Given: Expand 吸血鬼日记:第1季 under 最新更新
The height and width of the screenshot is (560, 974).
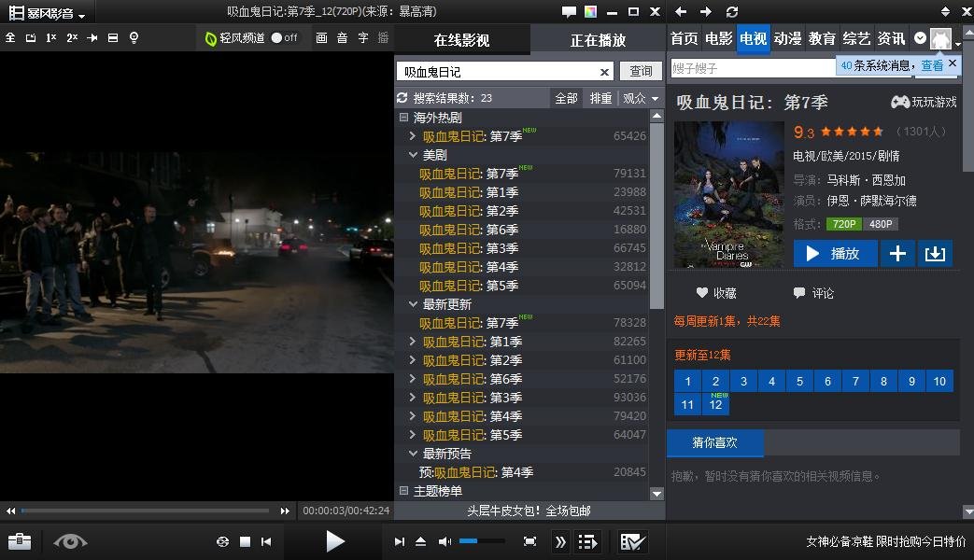Looking at the screenshot, I should (x=413, y=342).
